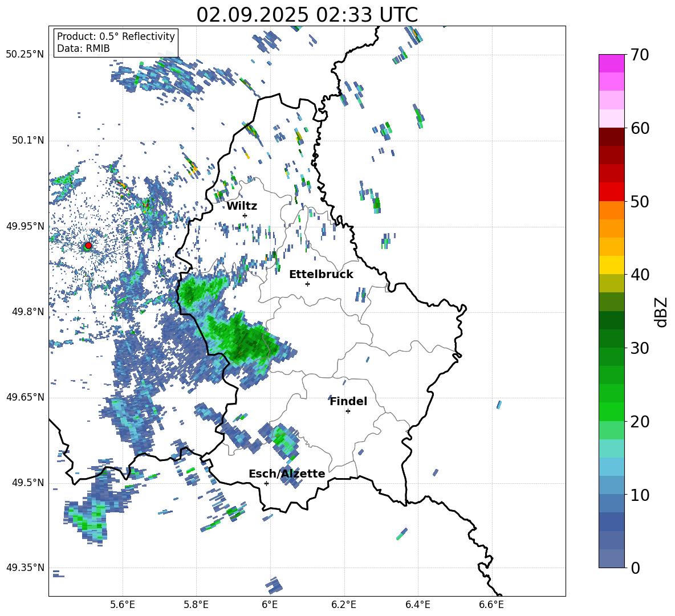Click the 6.2°E longitude label
675x616 pixels.
pyautogui.click(x=344, y=605)
